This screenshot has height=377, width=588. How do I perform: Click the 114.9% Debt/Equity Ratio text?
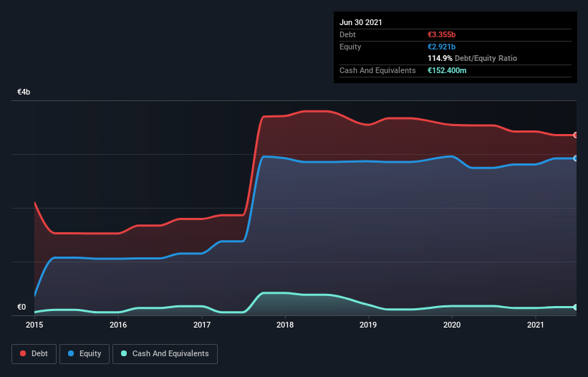(472, 58)
